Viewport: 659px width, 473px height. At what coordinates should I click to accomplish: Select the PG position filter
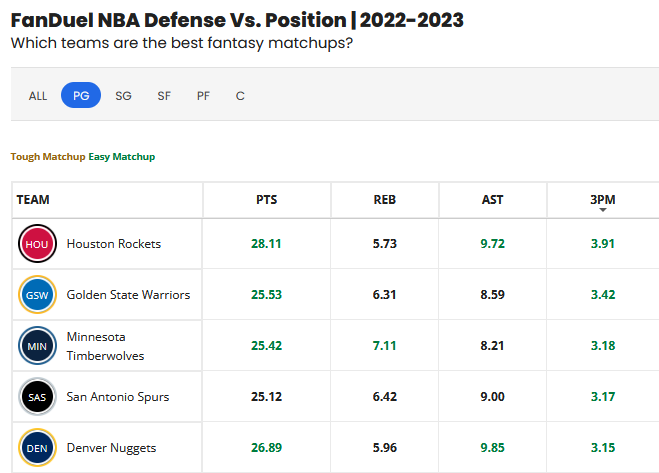tap(81, 95)
